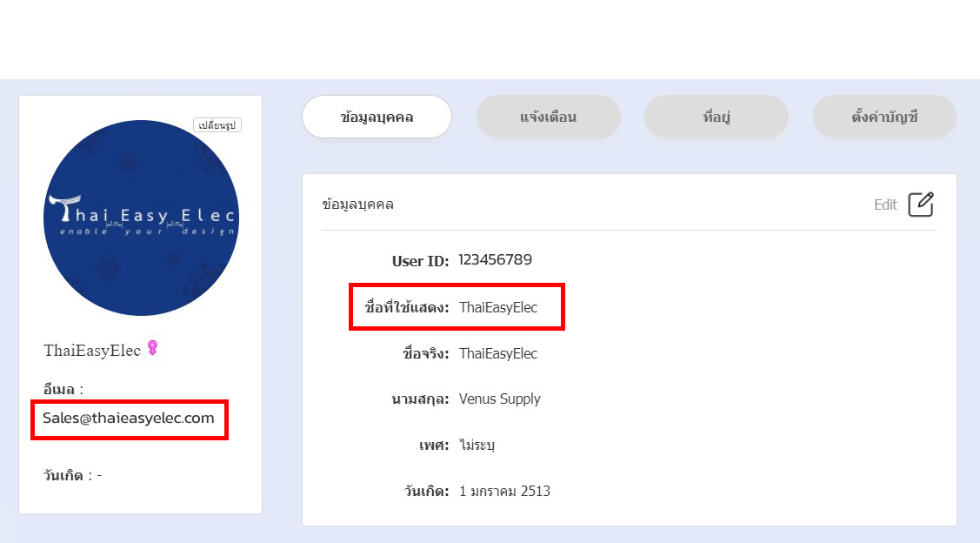Click the display name ThaiEasyElec value
This screenshot has height=543, width=980.
point(502,307)
